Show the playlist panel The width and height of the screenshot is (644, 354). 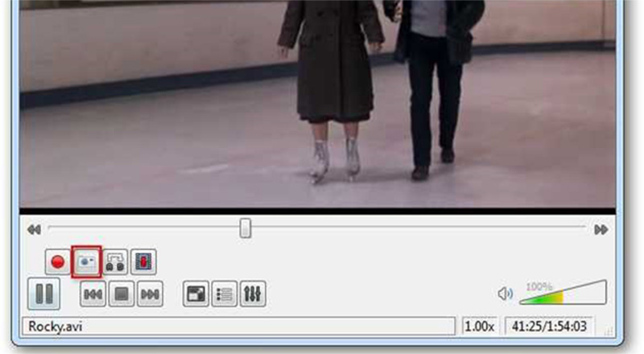click(x=223, y=295)
